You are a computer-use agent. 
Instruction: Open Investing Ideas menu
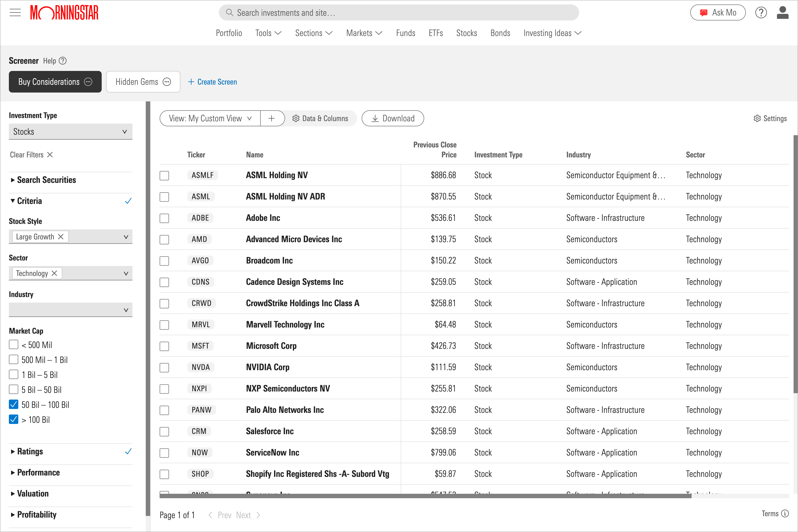pos(552,33)
